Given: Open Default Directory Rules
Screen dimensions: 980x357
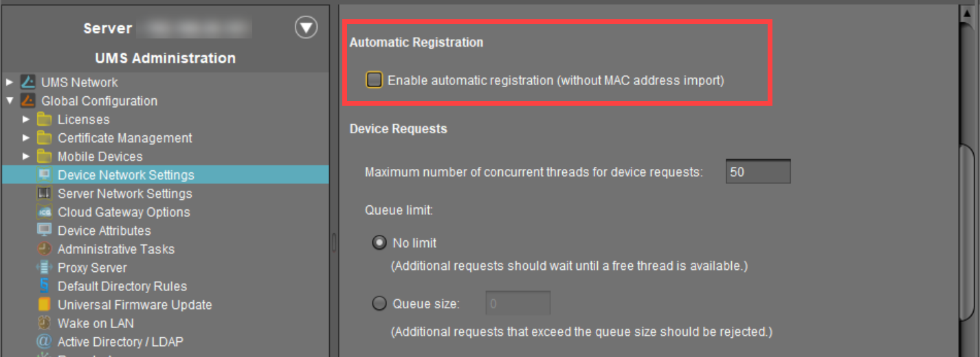Looking at the screenshot, I should [x=122, y=286].
